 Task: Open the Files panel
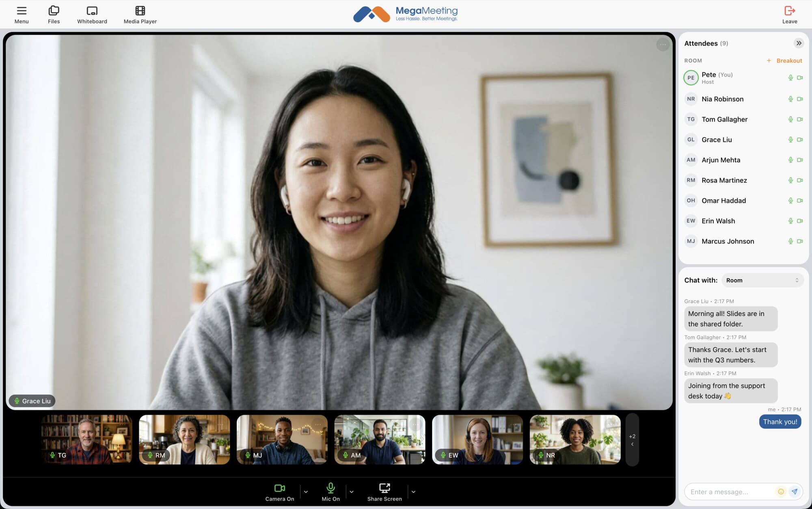click(x=54, y=15)
